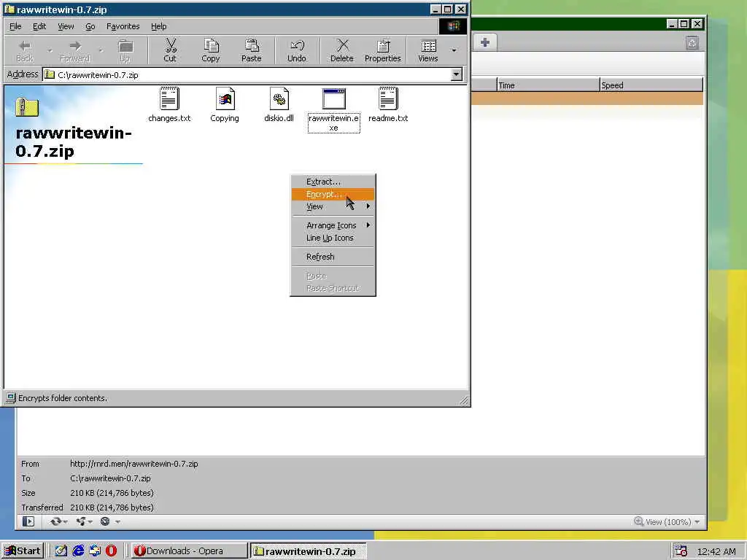
Task: Click the Start button
Action: [23, 551]
